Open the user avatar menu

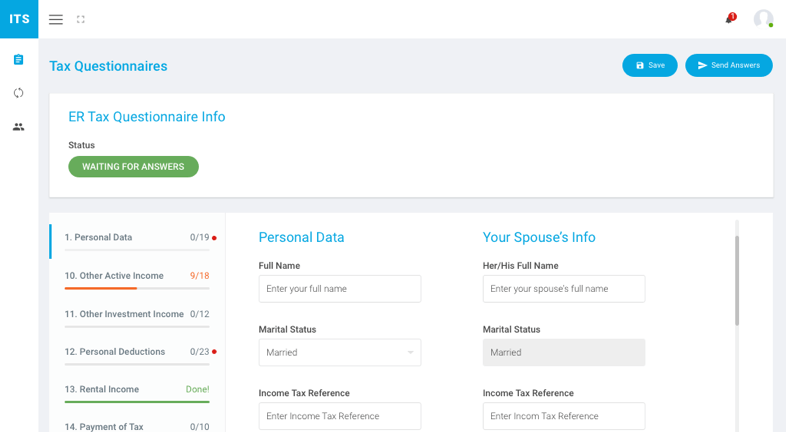763,19
